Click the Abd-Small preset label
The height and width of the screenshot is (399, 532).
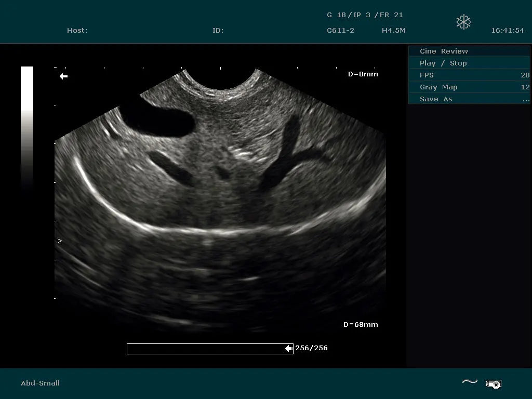[40, 383]
